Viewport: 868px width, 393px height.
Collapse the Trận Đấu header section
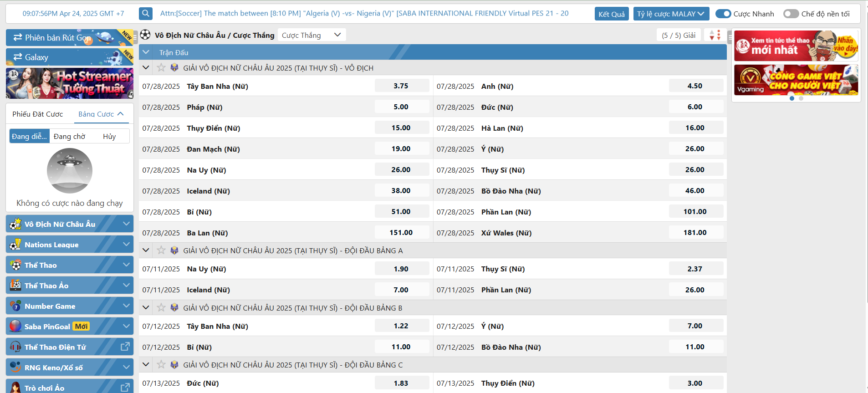pyautogui.click(x=146, y=52)
